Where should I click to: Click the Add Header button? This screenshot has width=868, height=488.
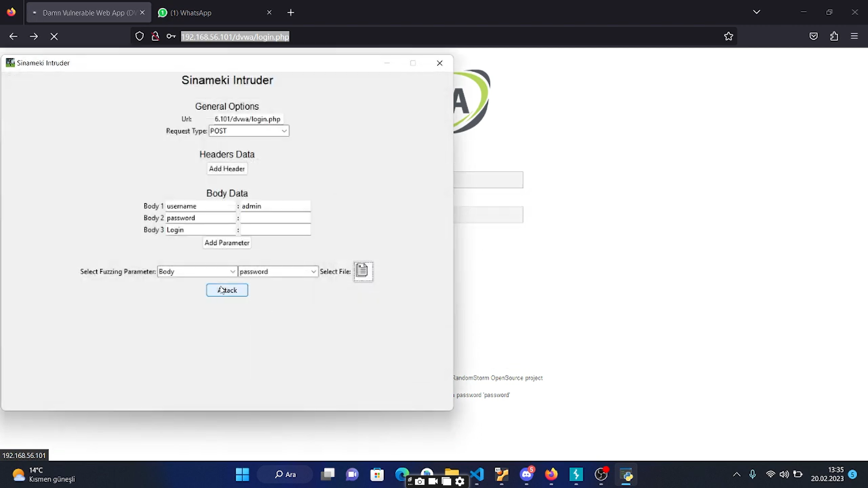227,169
